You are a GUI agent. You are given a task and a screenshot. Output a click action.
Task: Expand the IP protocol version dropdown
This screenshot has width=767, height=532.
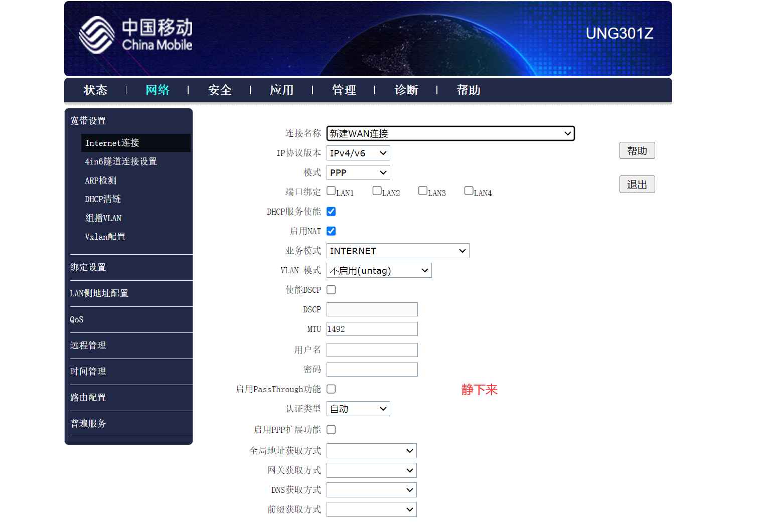(358, 153)
